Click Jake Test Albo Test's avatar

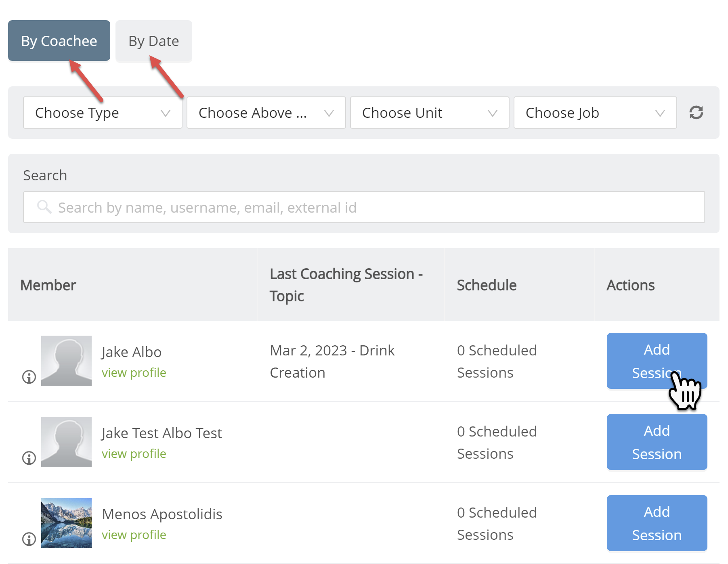66,442
